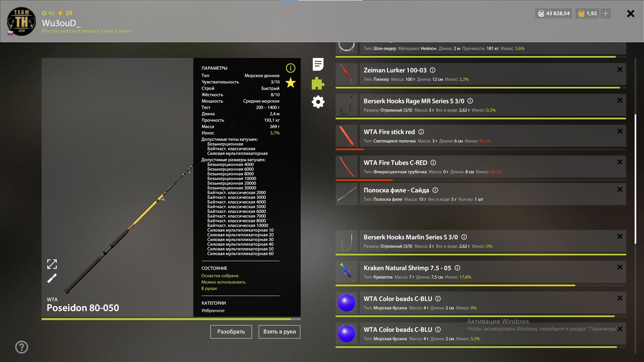Show info for WTA Color beads 3,3% wear
Viewport: 644px width, 362px height.
coord(438,329)
